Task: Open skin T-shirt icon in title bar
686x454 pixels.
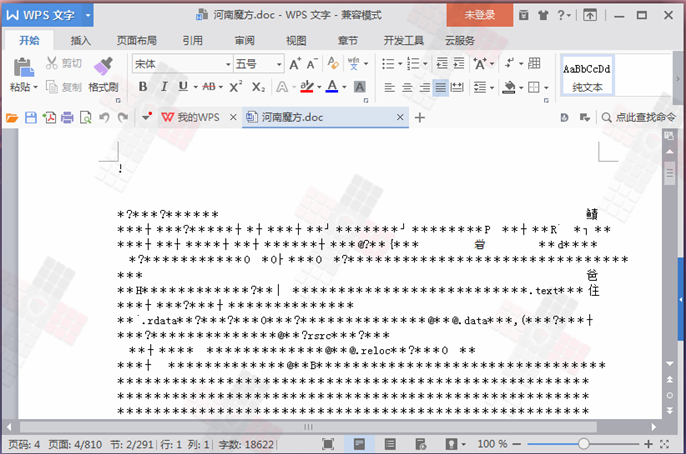Action: pos(543,15)
